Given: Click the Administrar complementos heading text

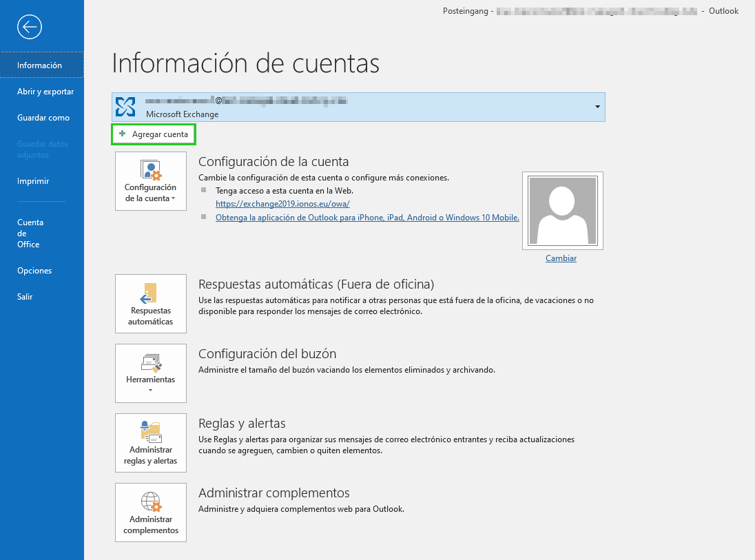Looking at the screenshot, I should point(274,493).
